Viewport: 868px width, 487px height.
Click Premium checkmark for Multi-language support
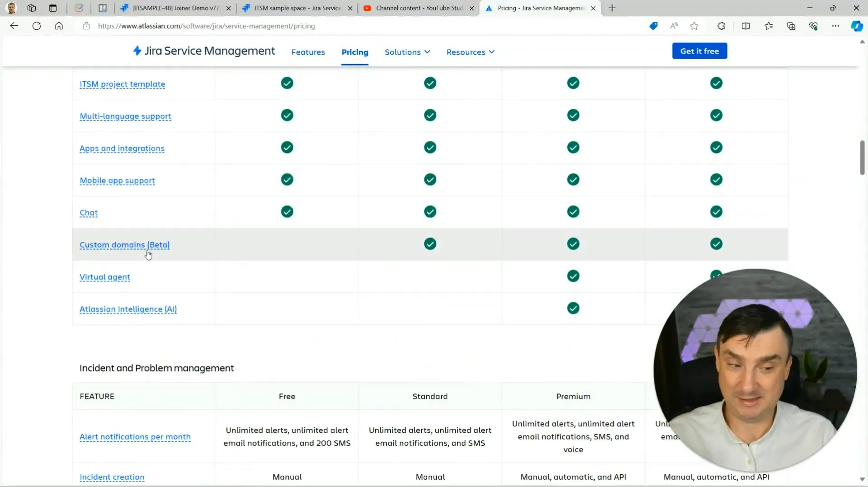(x=573, y=115)
